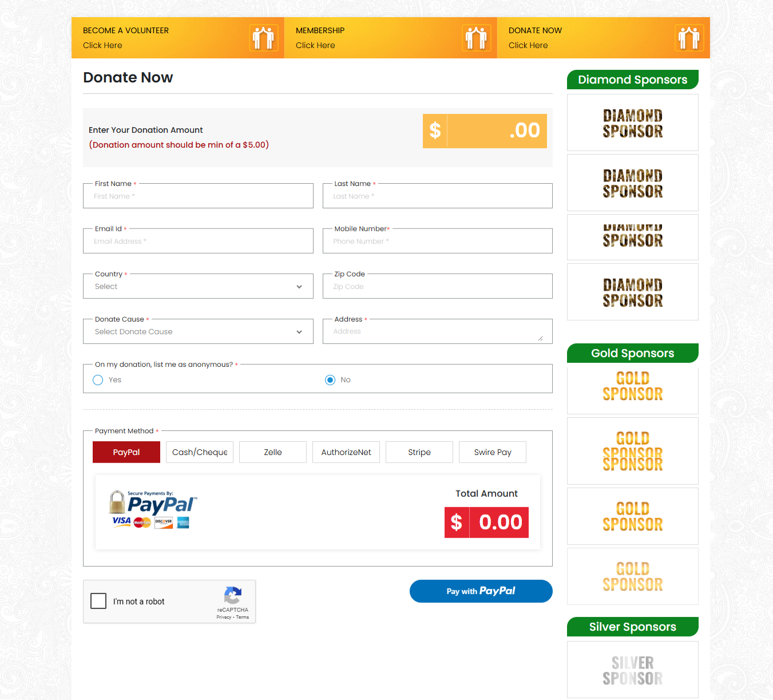Click the Silver Sponsor image

632,670
